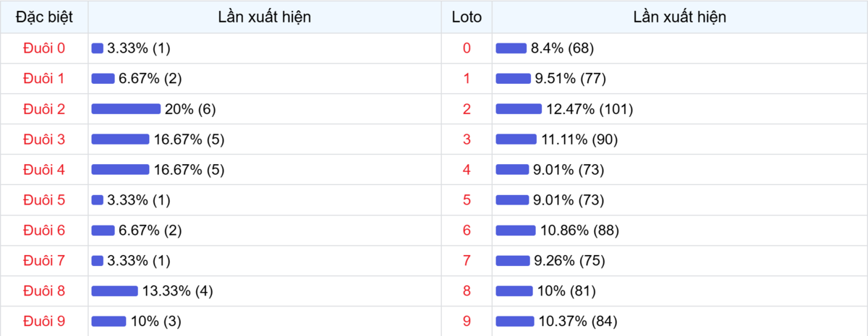Click the Loto 'Lần xuất hiện' header
This screenshot has width=868, height=336.
pos(679,17)
